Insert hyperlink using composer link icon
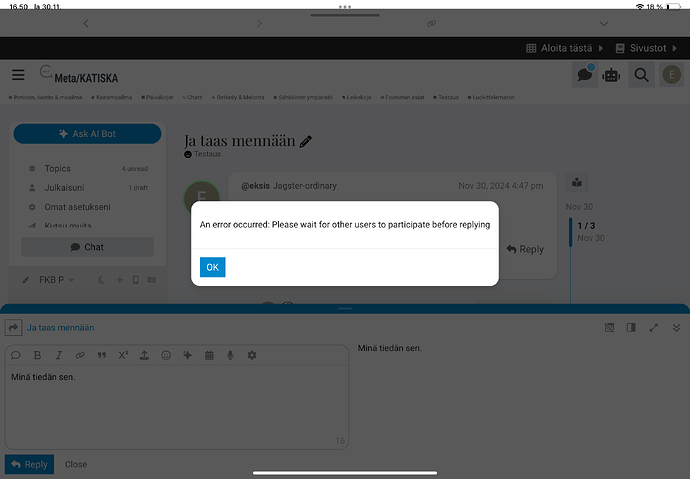Image resolution: width=690 pixels, height=479 pixels. click(x=80, y=355)
